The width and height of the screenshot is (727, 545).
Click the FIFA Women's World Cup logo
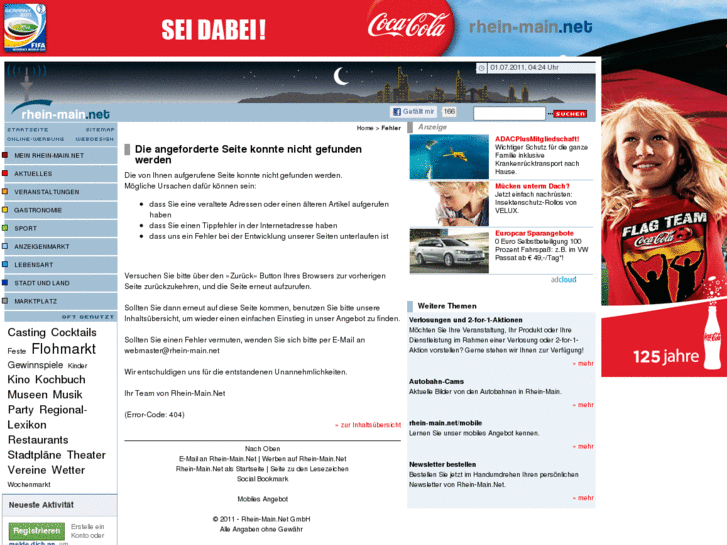[25, 27]
